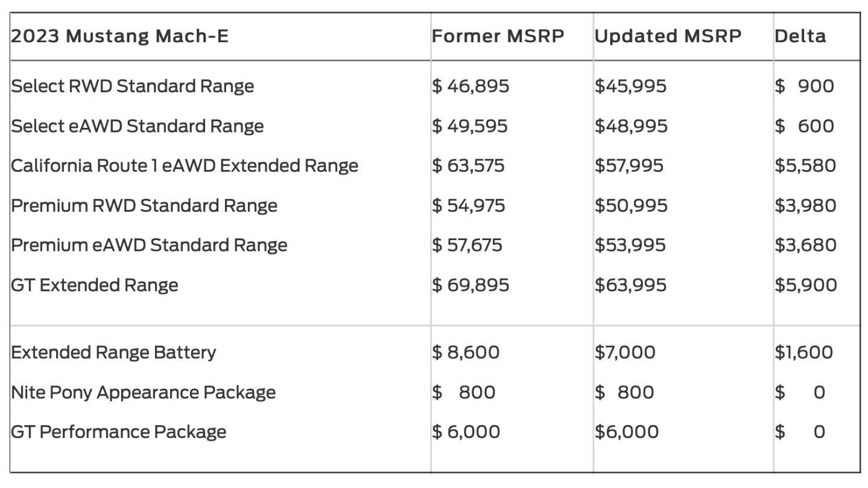Click the updated MSRP value $57,995

(629, 166)
